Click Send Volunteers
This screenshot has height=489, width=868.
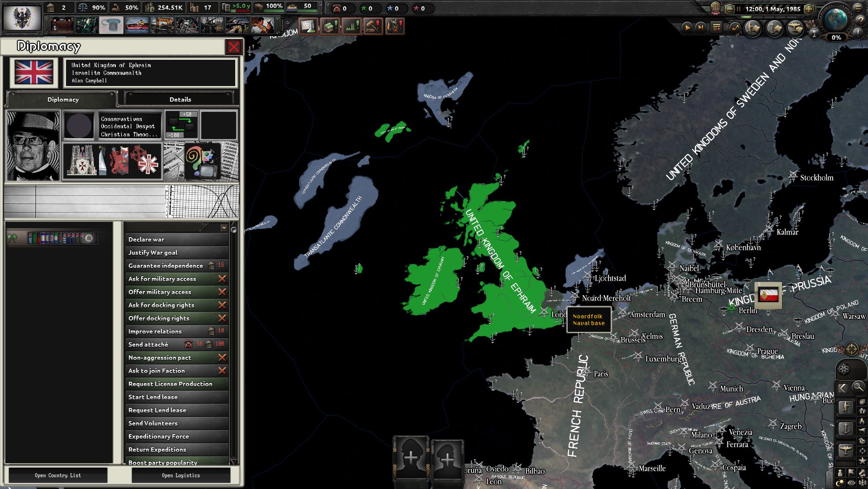pos(177,423)
